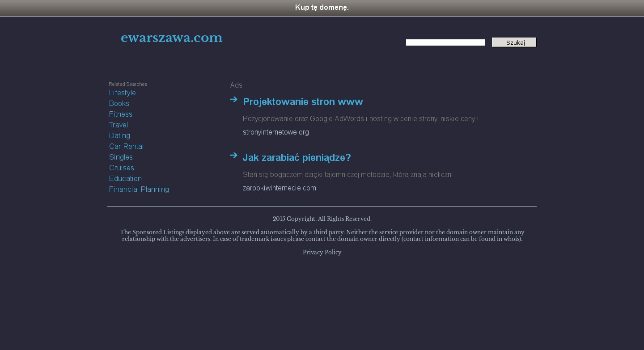Focus the search text field
Viewport: 644px width, 350px height.
pyautogui.click(x=445, y=42)
